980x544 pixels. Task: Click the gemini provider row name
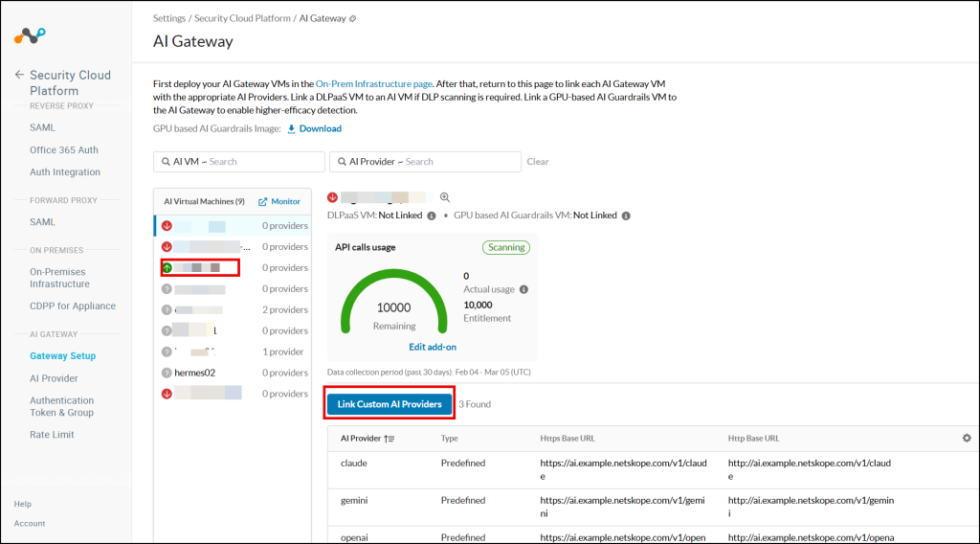[x=354, y=500]
